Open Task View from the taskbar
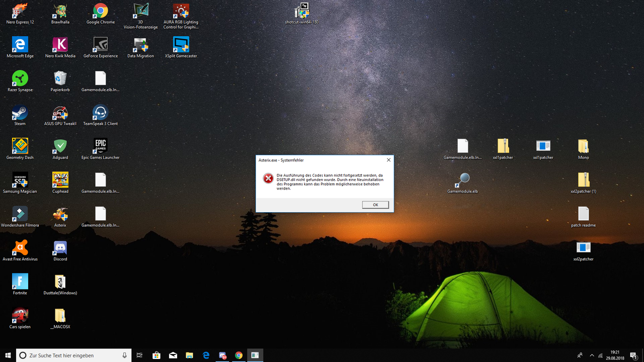The image size is (644, 362). pos(140,355)
